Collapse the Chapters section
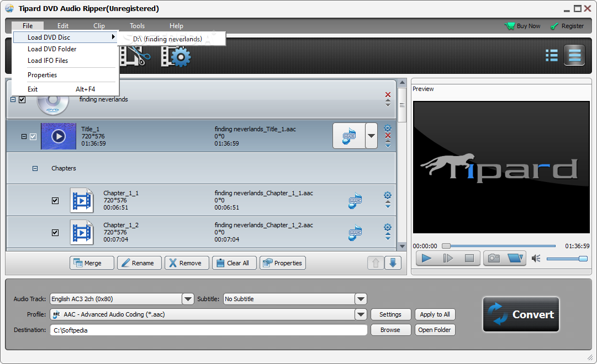This screenshot has height=364, width=597. [35, 168]
